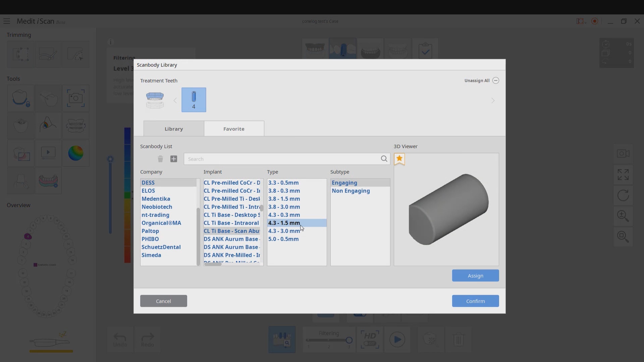The image size is (644, 362).
Task: Click the star favorite icon in 3D Viewer
Action: click(399, 159)
